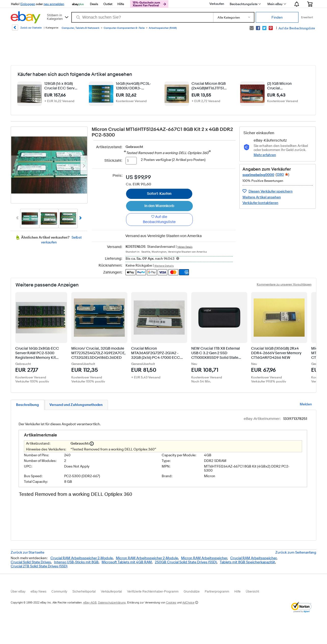Open NEW Crucial 1TB X8 SSD listing image

(219, 318)
